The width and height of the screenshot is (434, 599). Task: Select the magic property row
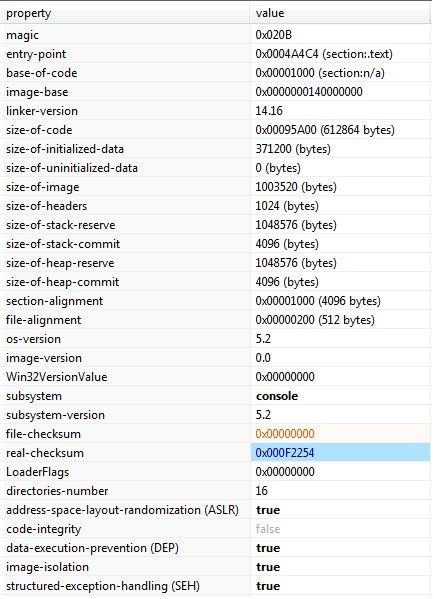pos(216,35)
